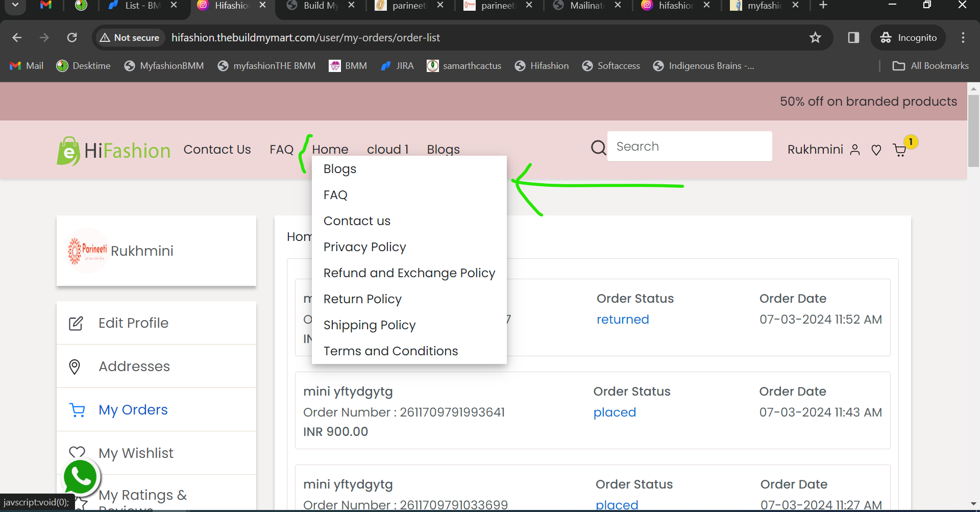The height and width of the screenshot is (512, 980).
Task: Click the page vertical scrollbar
Action: pos(973,131)
